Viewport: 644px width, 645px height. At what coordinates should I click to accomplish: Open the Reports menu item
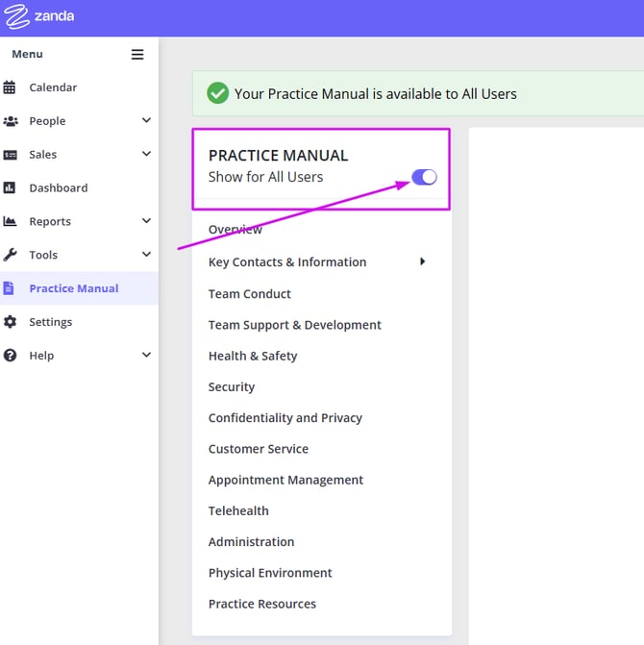[50, 222]
